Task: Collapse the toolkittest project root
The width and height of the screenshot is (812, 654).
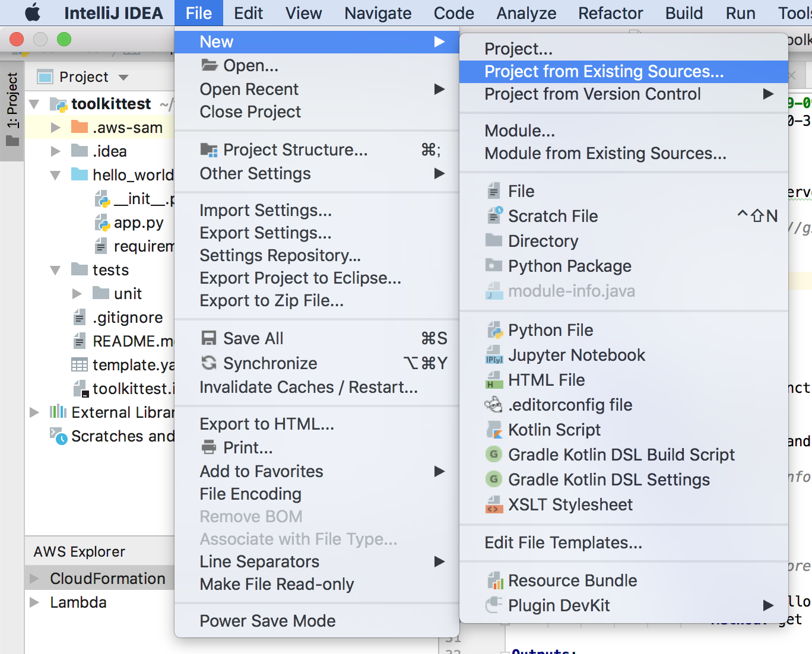Action: click(34, 104)
